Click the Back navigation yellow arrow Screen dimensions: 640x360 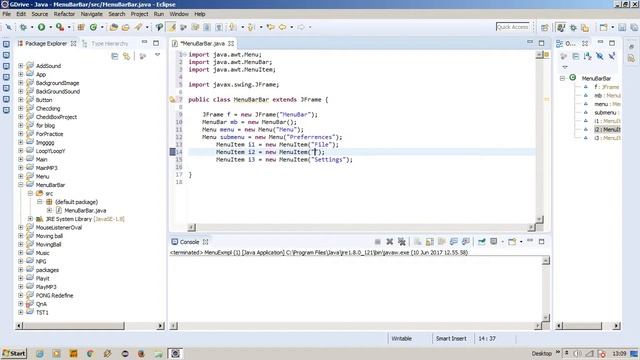(x=282, y=27)
